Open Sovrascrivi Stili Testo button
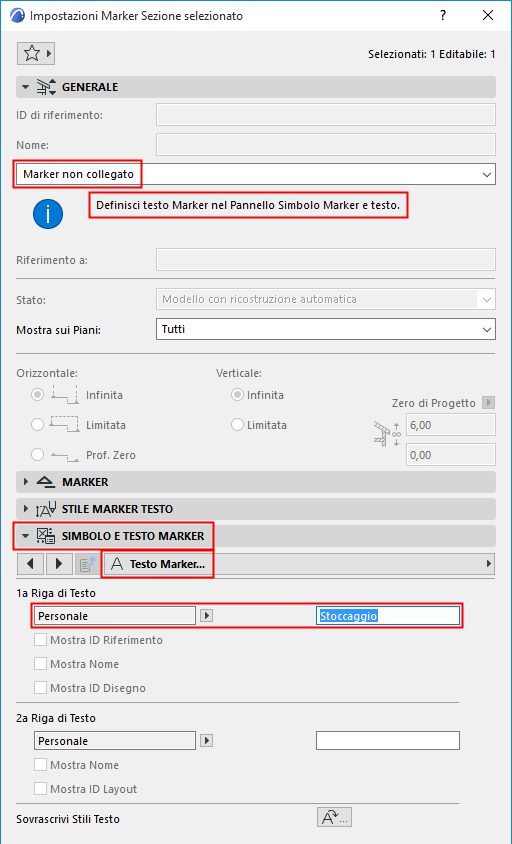512x844 pixels. (334, 817)
